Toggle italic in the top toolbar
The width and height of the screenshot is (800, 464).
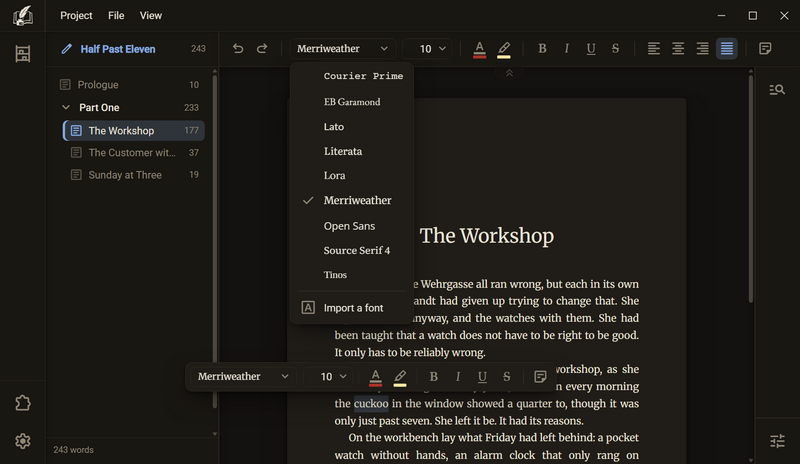pyautogui.click(x=566, y=48)
